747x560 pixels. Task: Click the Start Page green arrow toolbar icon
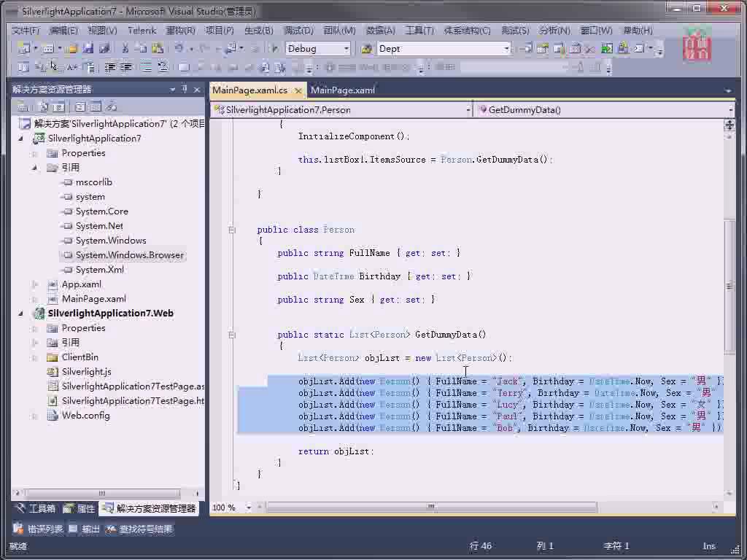[607, 48]
